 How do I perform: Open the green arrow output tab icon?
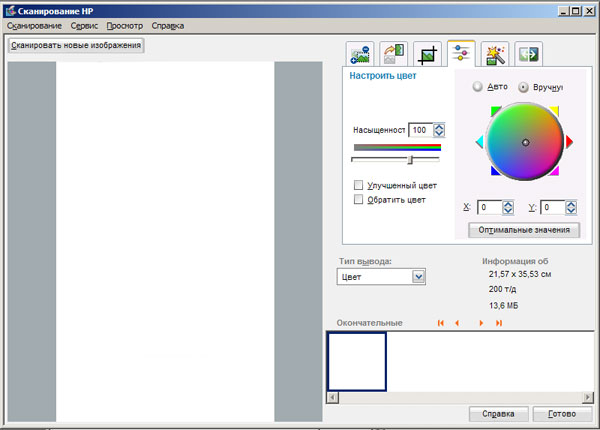528,54
